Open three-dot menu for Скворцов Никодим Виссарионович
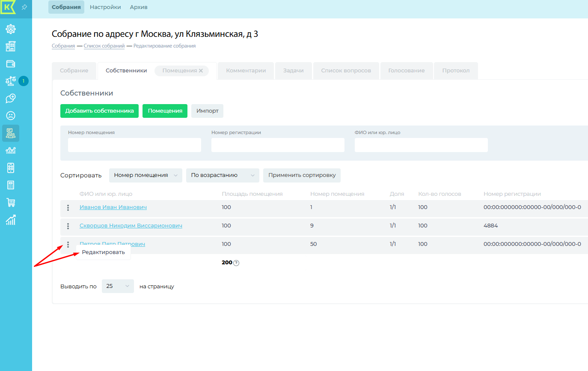 (x=68, y=226)
